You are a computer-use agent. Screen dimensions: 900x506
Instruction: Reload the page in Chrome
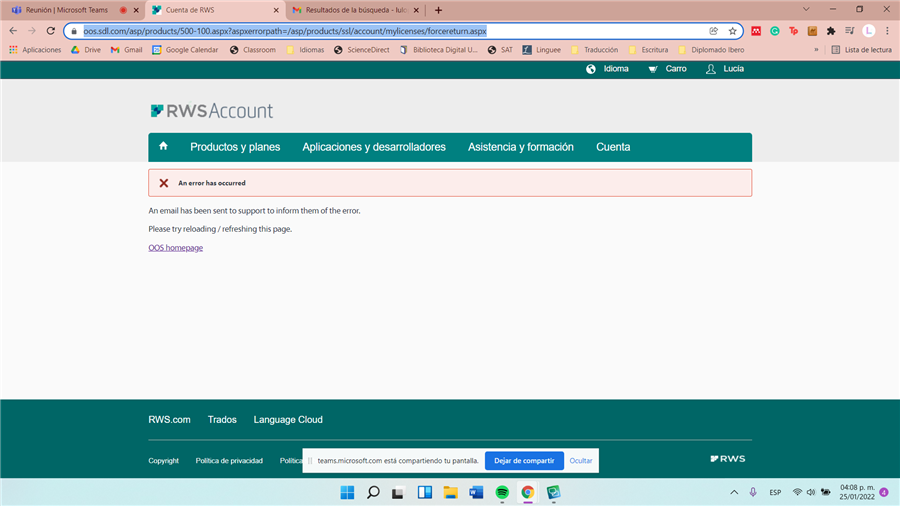[x=51, y=31]
